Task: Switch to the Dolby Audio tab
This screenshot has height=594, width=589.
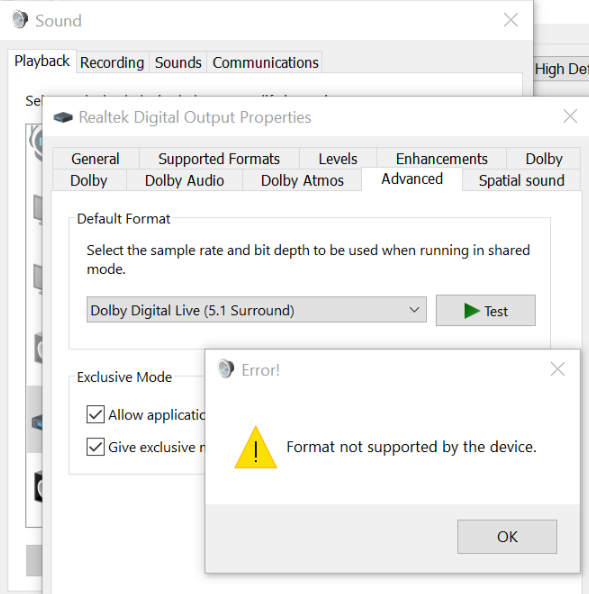Action: (x=184, y=180)
